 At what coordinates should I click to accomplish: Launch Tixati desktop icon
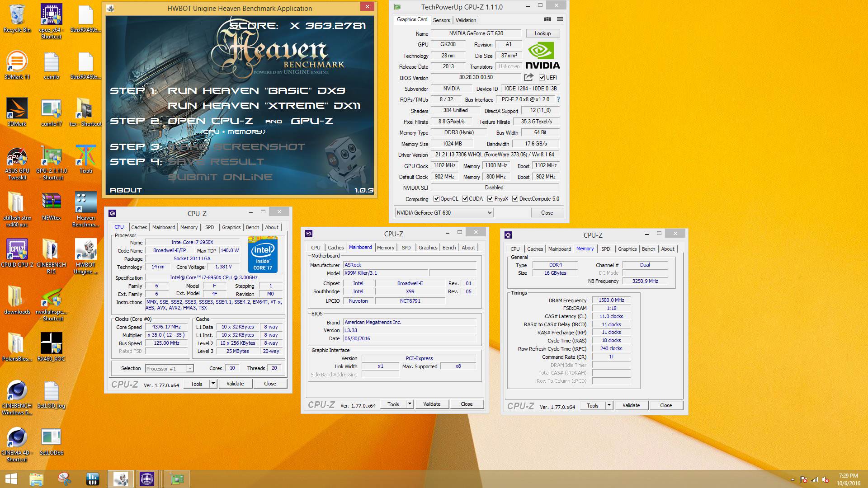point(85,159)
